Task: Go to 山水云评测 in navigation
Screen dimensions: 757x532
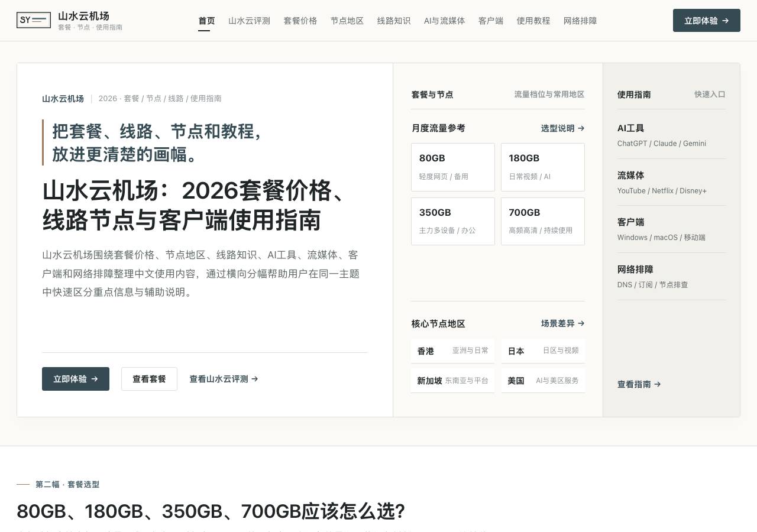Action: (x=249, y=21)
